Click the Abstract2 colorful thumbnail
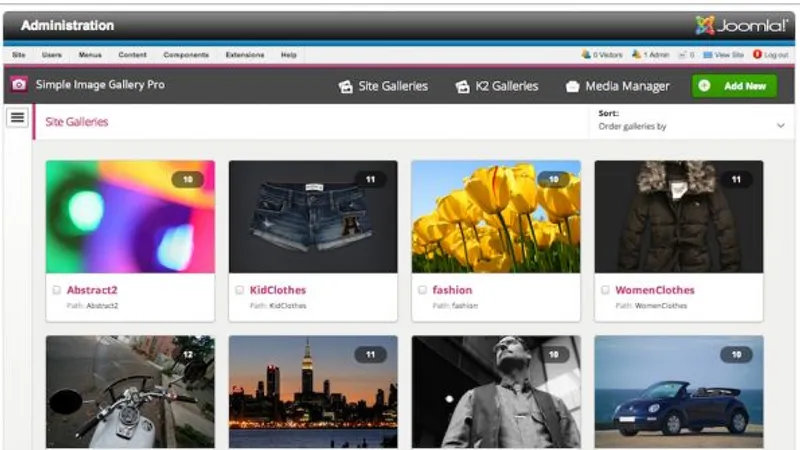The image size is (800, 450). (130, 217)
